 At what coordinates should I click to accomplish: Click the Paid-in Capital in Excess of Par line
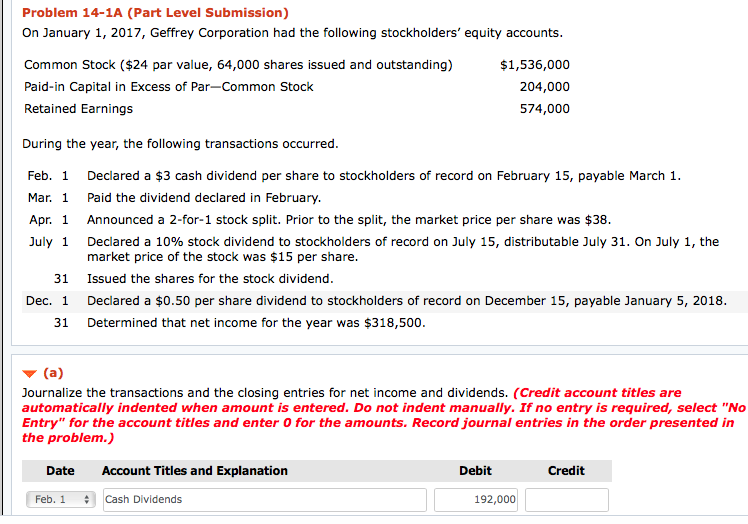click(x=168, y=87)
